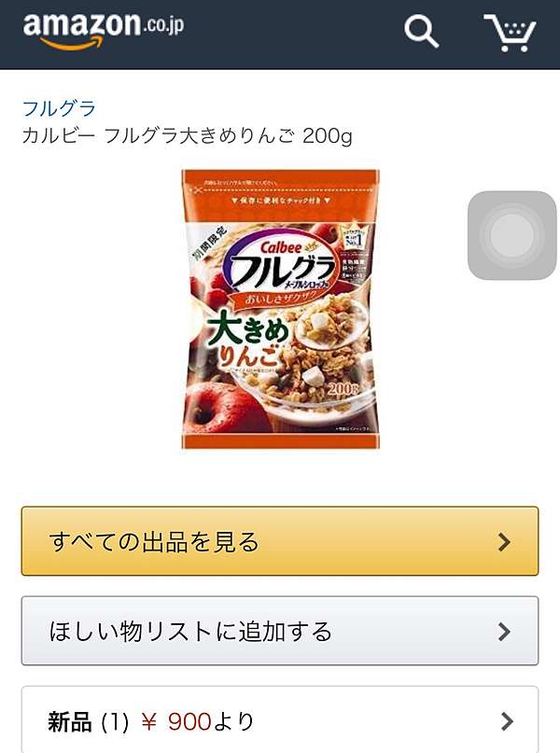
Task: Tap the AssistiveTouch floating button
Action: pyautogui.click(x=512, y=235)
